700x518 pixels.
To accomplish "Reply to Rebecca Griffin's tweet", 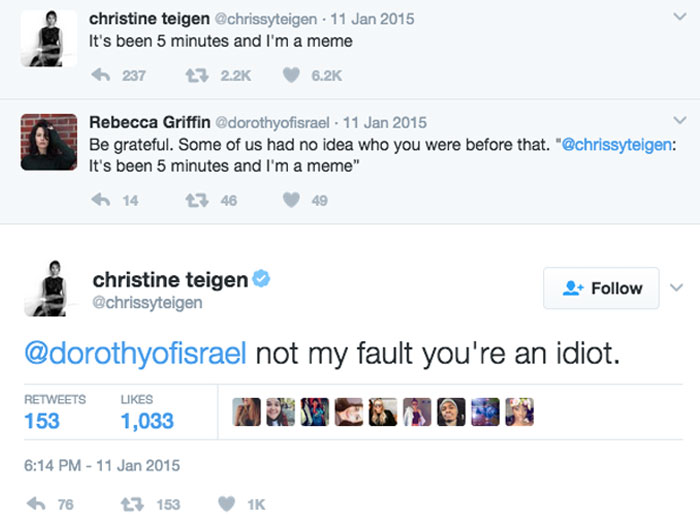I will [99, 200].
